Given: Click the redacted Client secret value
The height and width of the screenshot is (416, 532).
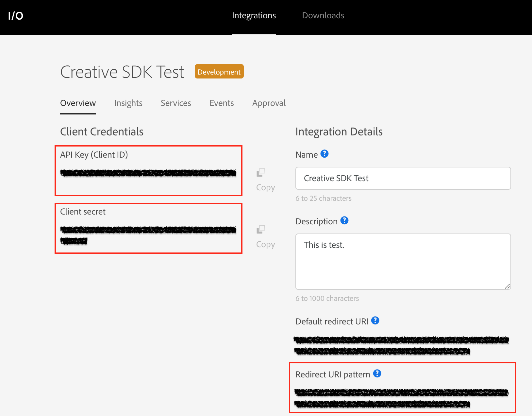Looking at the screenshot, I should (148, 235).
